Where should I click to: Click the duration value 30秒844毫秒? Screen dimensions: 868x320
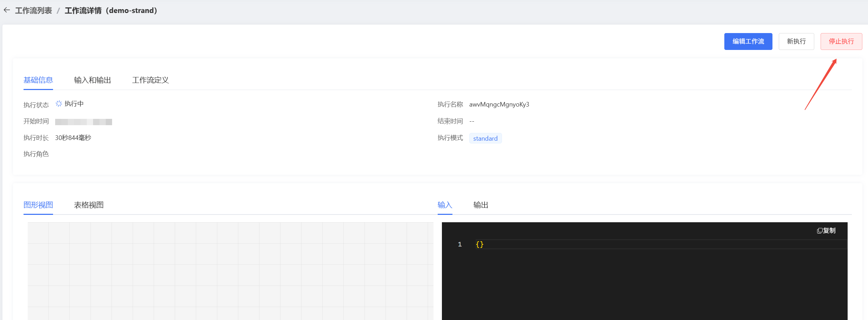coord(73,138)
